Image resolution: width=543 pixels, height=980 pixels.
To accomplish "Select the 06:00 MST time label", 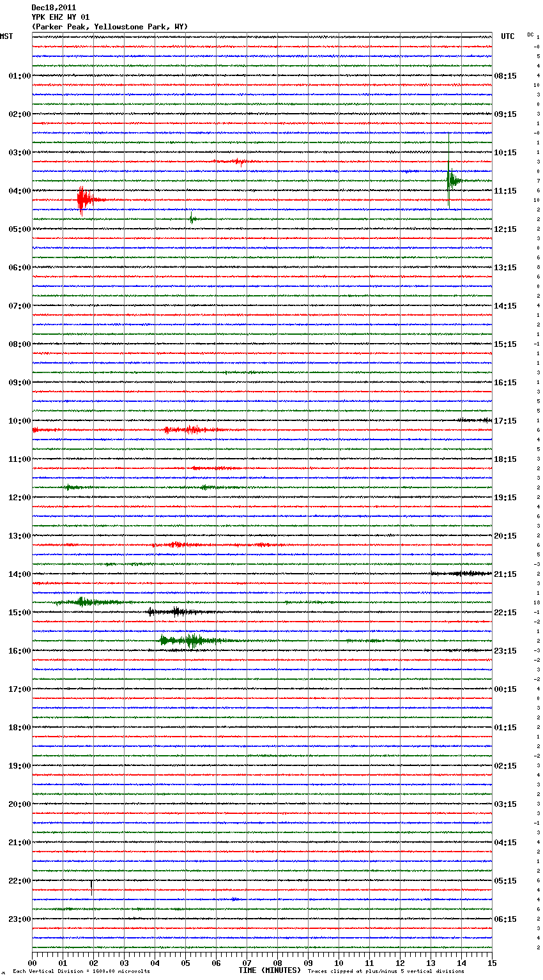I will point(19,268).
